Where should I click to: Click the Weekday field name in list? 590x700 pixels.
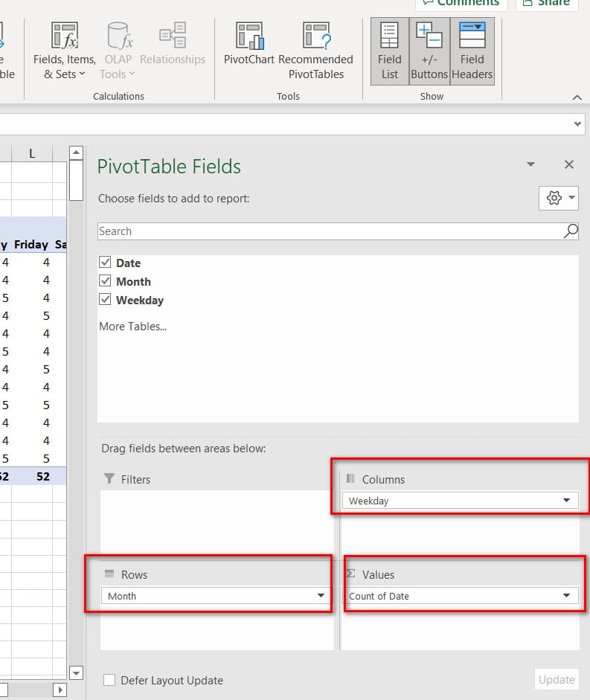140,300
